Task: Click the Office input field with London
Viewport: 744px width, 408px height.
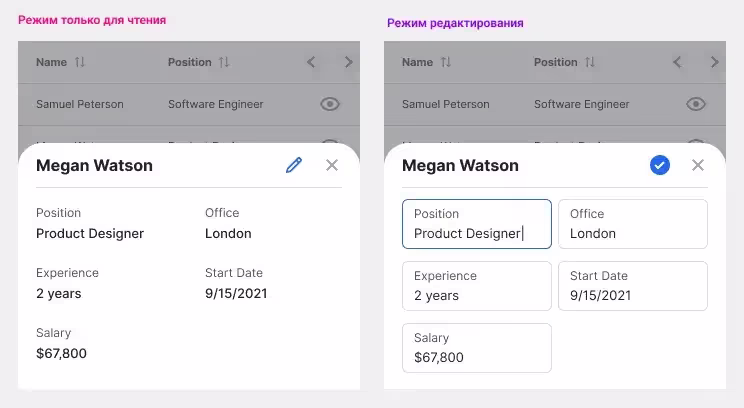Action: (632, 224)
